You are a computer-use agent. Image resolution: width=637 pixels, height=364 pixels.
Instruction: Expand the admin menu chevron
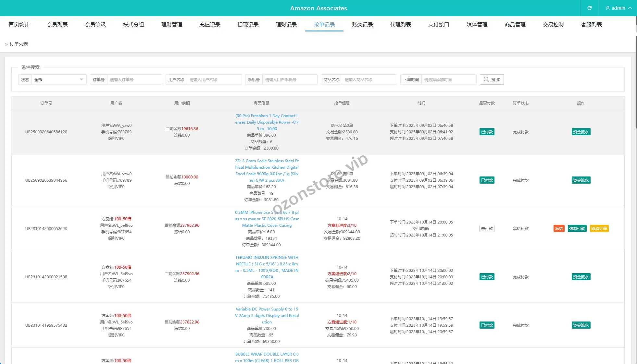click(630, 8)
